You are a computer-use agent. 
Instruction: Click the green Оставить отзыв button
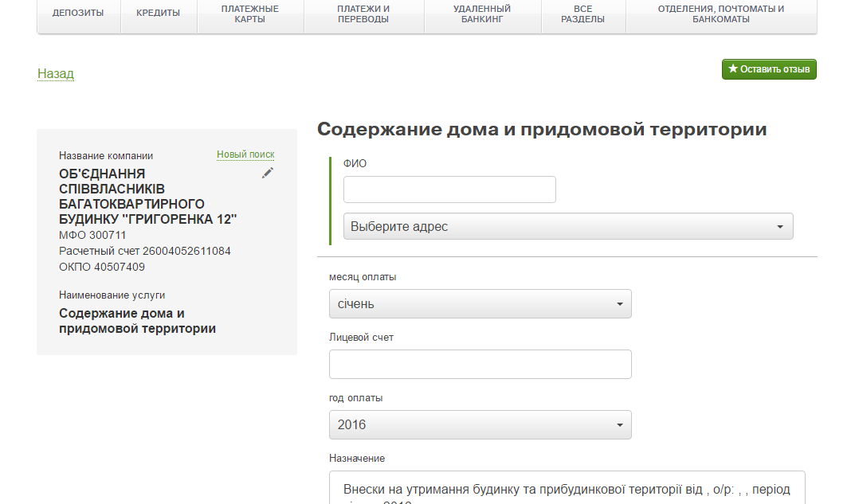point(769,69)
